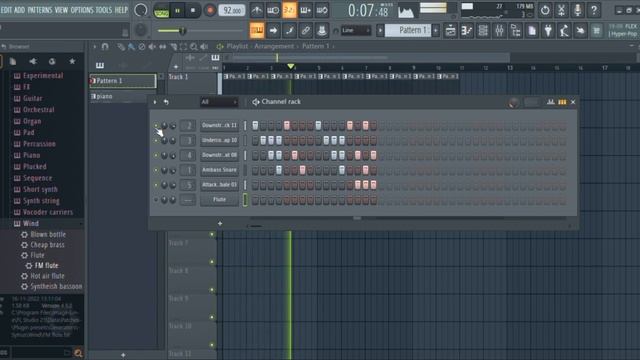Open the tempo tapper icon
This screenshot has width=640, height=360.
tap(564, 31)
